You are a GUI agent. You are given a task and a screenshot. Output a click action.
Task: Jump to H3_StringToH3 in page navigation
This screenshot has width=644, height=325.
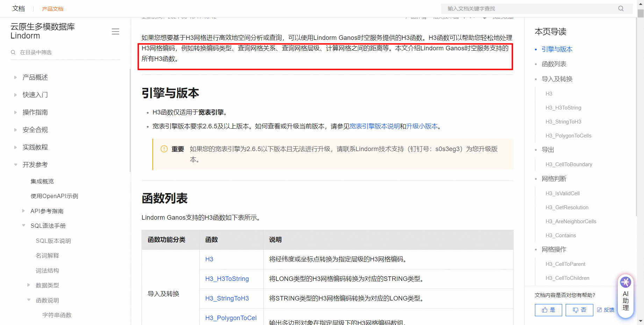pos(563,122)
